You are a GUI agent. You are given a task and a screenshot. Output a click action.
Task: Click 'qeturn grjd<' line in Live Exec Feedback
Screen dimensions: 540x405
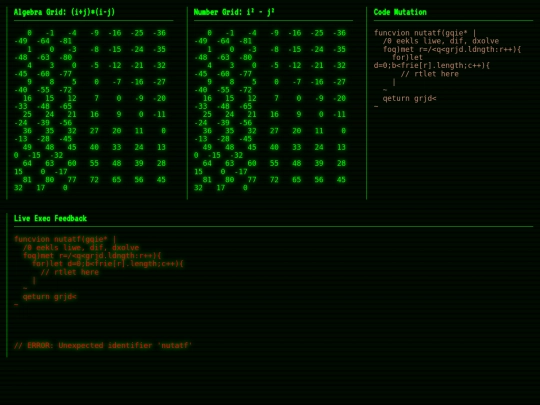49,297
